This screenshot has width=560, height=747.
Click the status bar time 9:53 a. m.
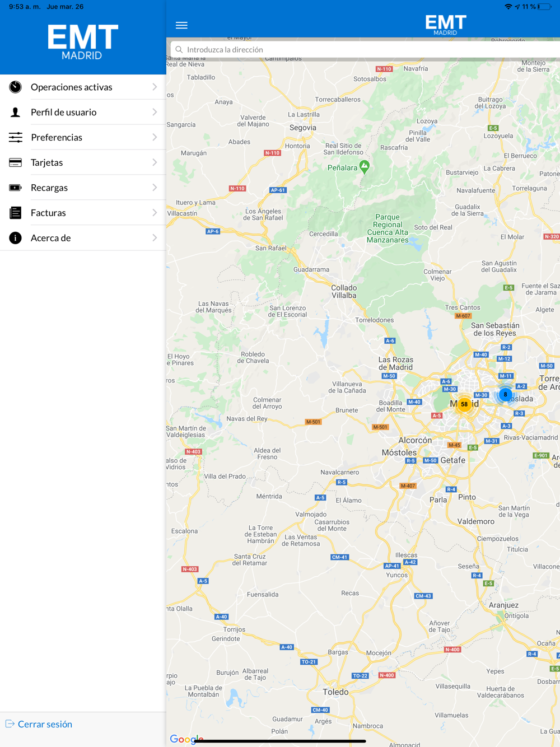pos(24,7)
